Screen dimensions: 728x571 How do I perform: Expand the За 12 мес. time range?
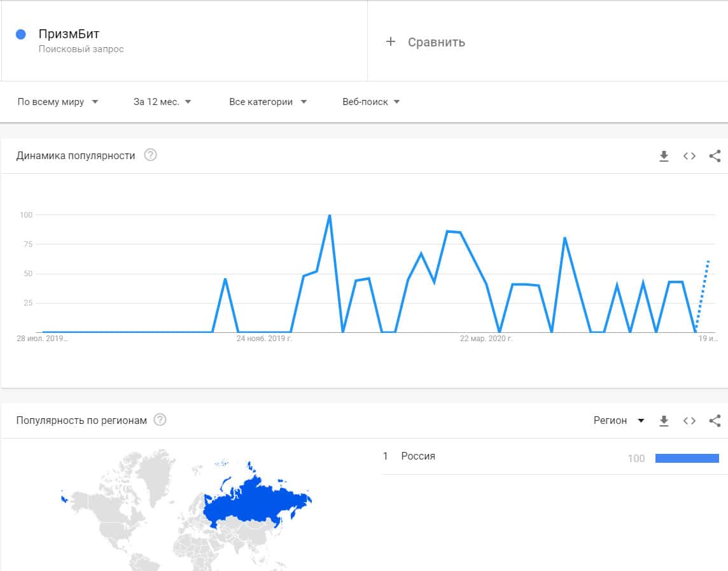(162, 102)
